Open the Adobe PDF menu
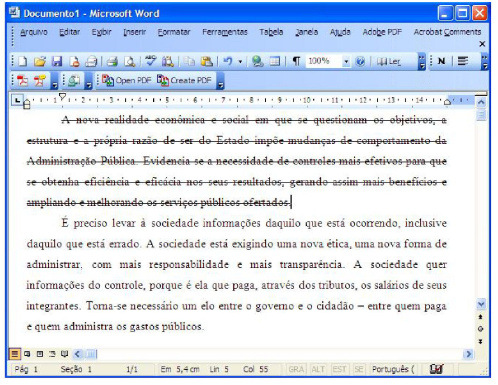Viewport: 498px width, 385px height. 382,32
